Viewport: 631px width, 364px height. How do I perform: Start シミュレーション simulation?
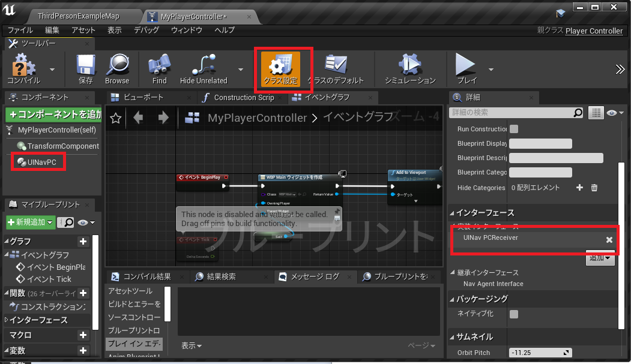pyautogui.click(x=409, y=69)
